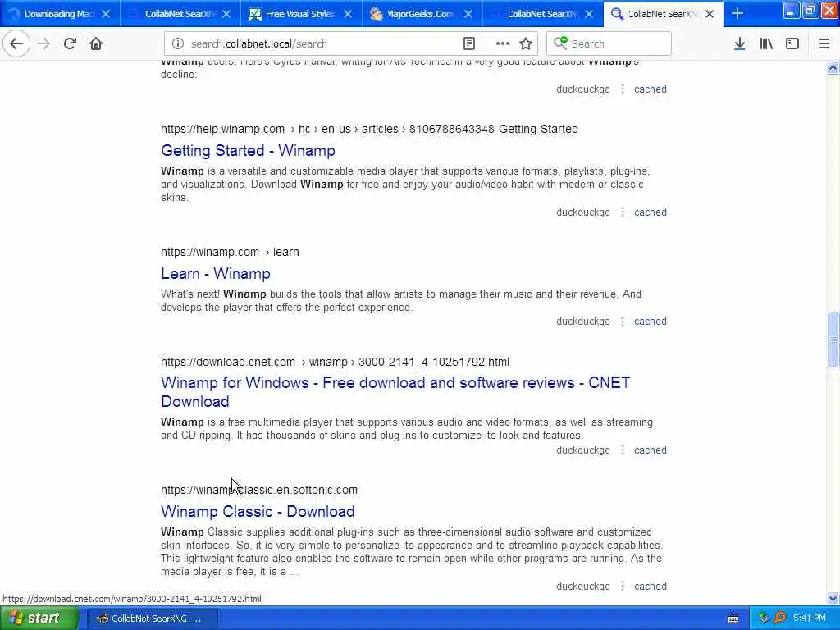The image size is (840, 630).
Task: Open cached link under Ars Technica snippet
Action: point(651,89)
